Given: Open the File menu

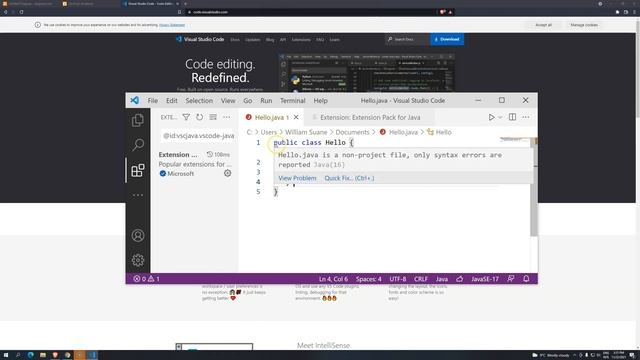Looking at the screenshot, I should pos(153,100).
